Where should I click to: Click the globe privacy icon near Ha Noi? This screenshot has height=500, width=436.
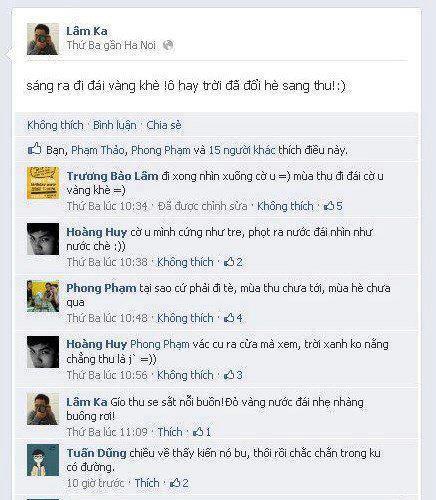click(168, 45)
